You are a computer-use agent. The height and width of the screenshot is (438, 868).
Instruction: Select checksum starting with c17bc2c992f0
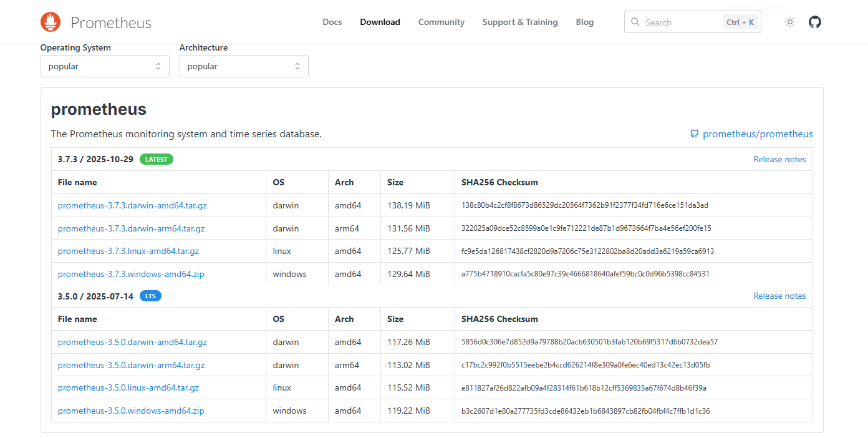pos(586,365)
